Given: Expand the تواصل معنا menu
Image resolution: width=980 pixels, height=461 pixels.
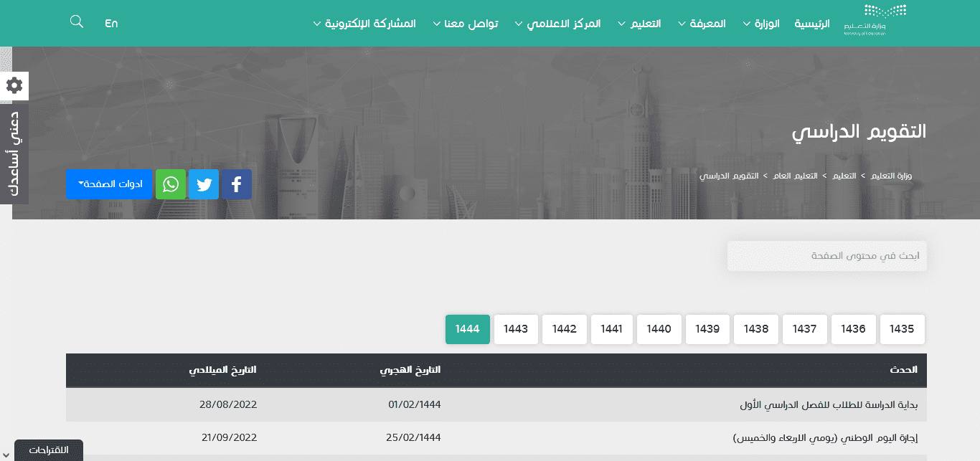Looking at the screenshot, I should click(x=466, y=24).
